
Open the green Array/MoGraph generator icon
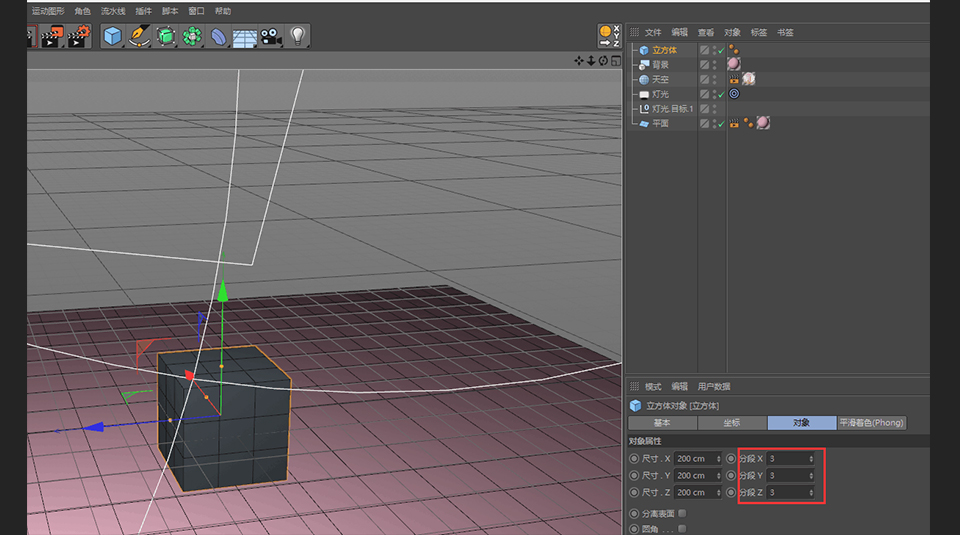coord(192,36)
